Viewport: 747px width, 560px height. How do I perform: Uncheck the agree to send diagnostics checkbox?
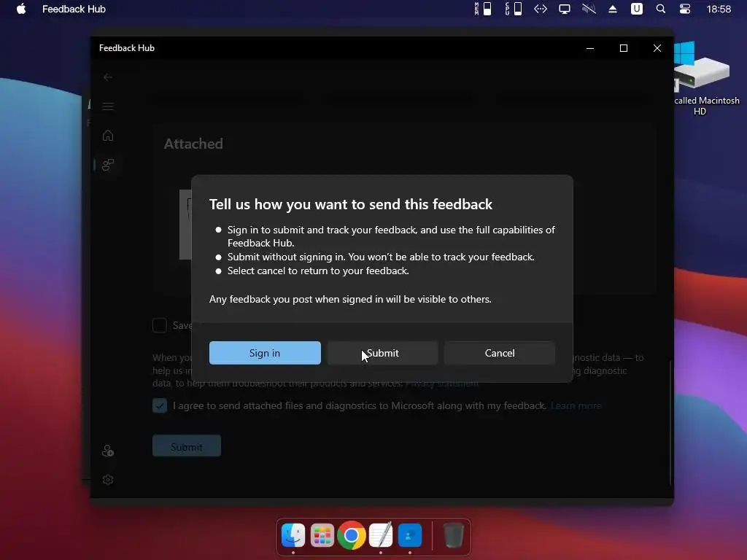tap(160, 405)
